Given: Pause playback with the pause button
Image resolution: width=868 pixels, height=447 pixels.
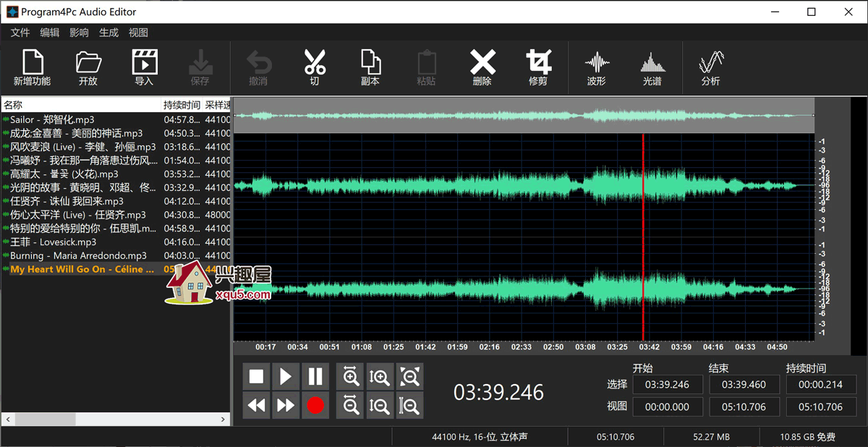Looking at the screenshot, I should point(315,376).
